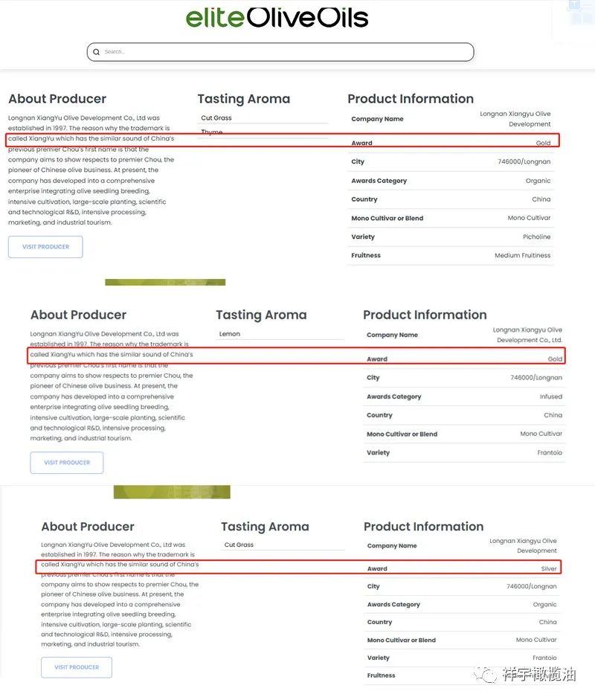Click the faint translate icon top-right
Viewport: 595px width, 700px height.
[573, 6]
